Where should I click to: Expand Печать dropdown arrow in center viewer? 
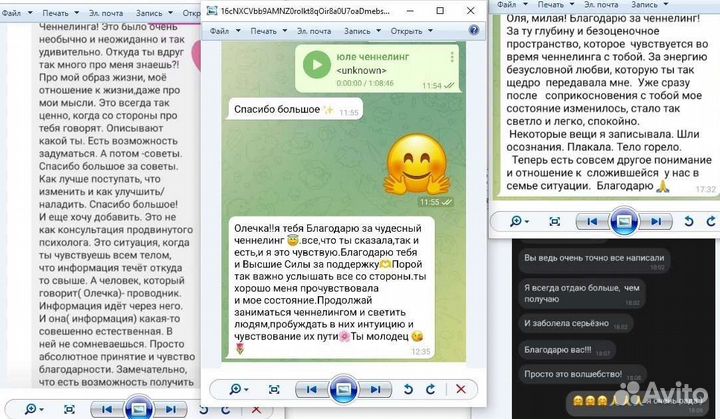coord(285,31)
